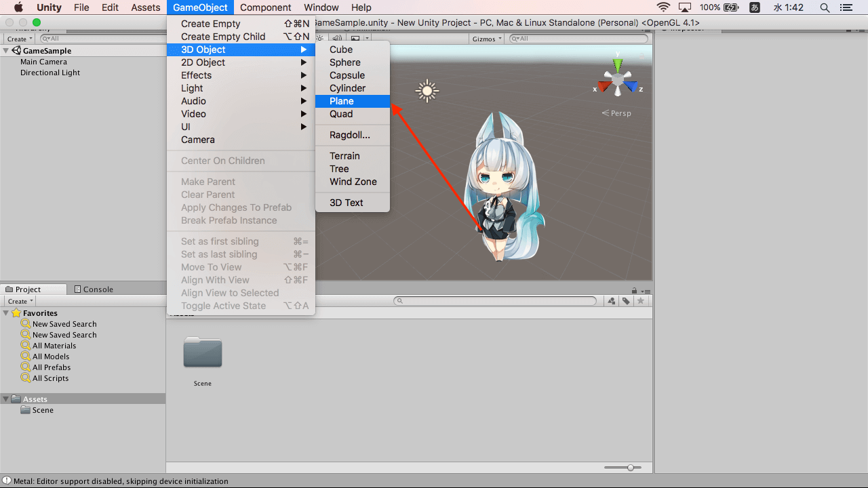Screen dimensions: 868x488
Task: Collapse the Favorites group
Action: 6,313
